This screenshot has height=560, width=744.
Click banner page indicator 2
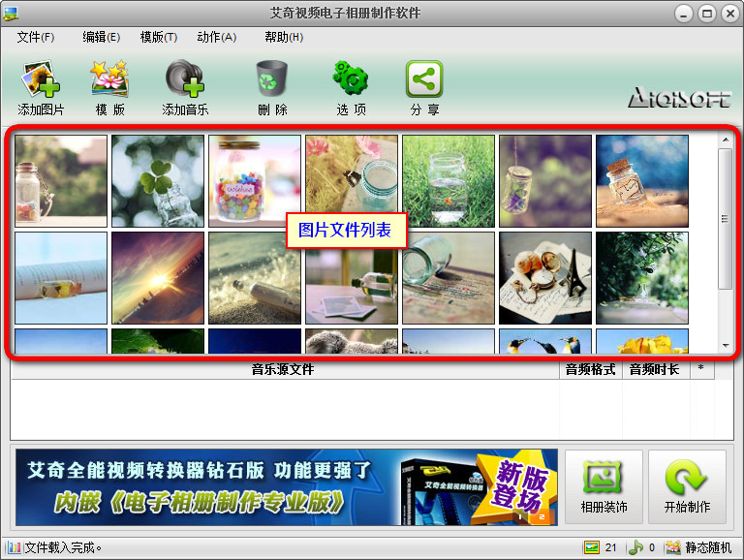coord(542,516)
